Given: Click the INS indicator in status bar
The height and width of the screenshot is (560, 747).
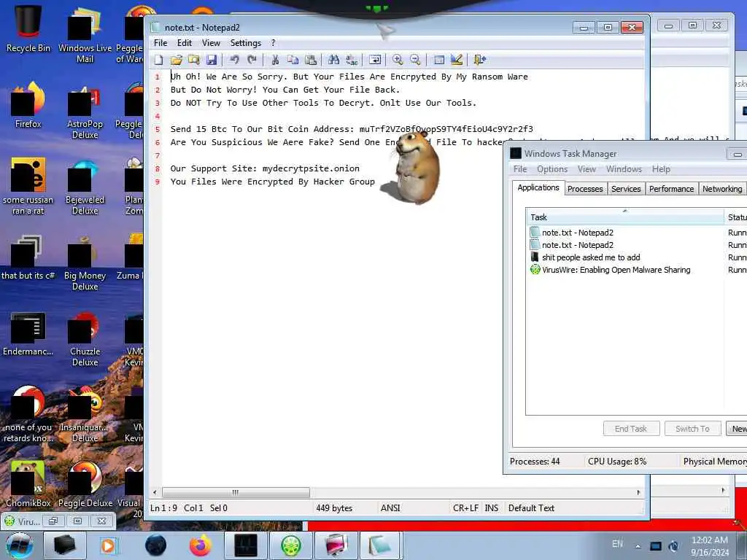Looking at the screenshot, I should 491,508.
